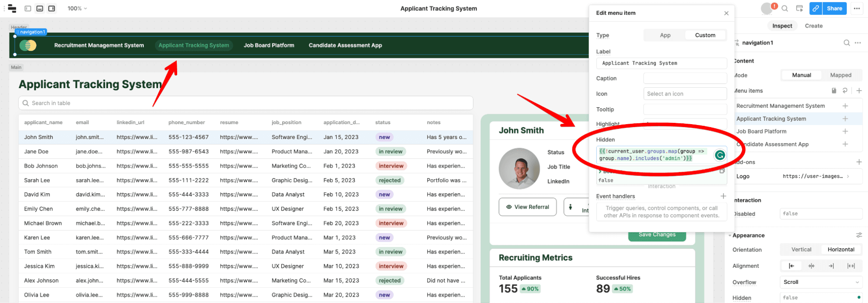
Task: Add an event handler with plus icon
Action: pyautogui.click(x=723, y=196)
